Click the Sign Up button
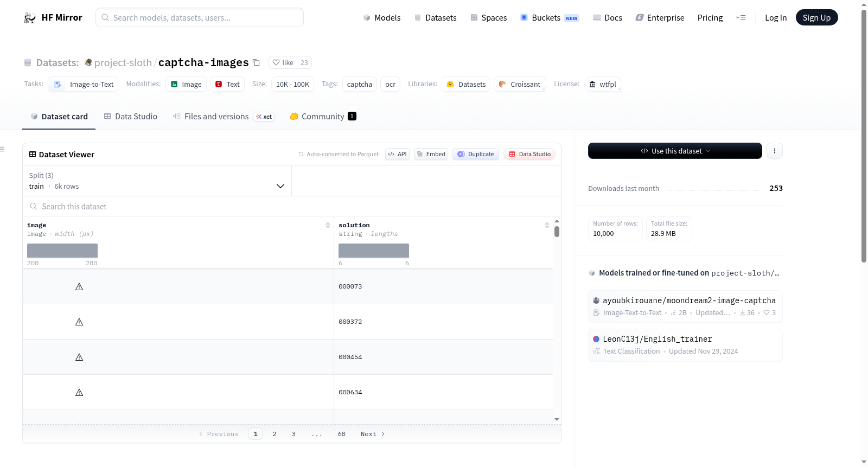Viewport: 868px width, 467px height. pos(816,18)
